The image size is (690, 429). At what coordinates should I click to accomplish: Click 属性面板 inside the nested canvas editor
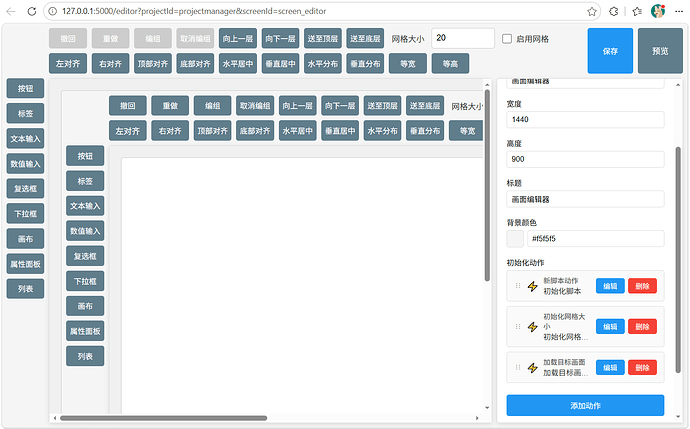coord(85,331)
